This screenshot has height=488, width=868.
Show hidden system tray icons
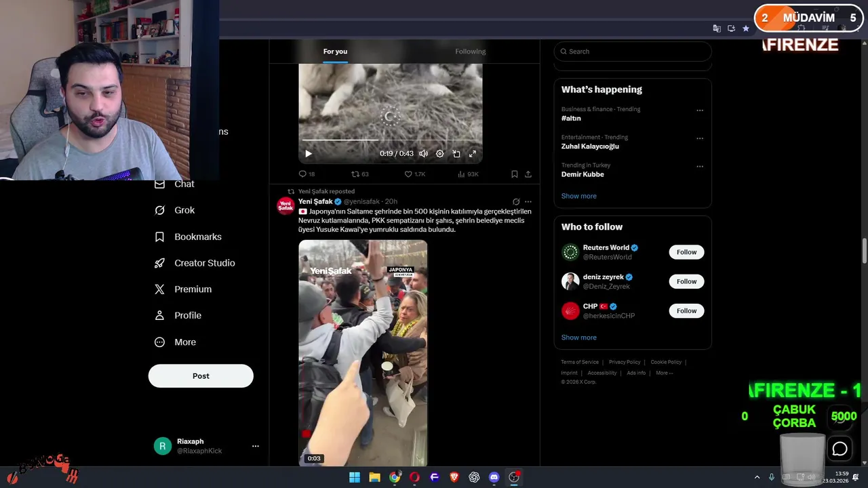757,477
